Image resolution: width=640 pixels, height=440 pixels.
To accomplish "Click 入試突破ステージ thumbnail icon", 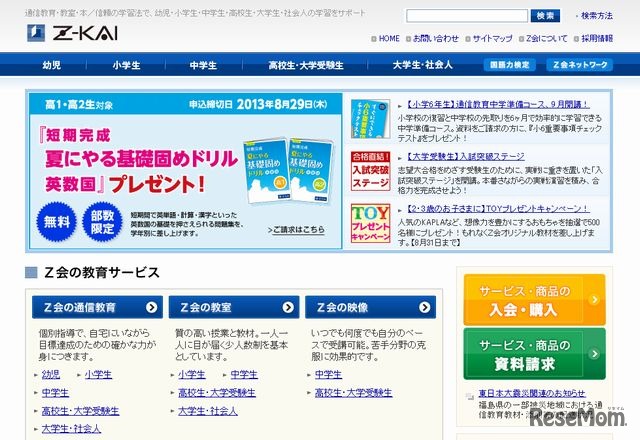I will pos(370,171).
